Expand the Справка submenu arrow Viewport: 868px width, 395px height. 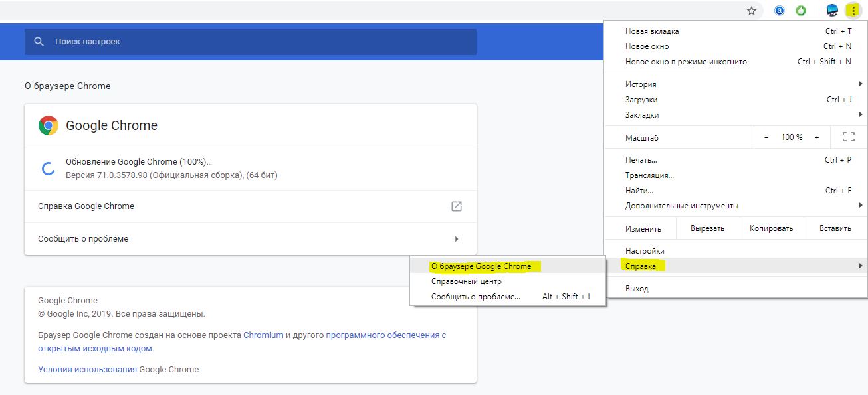coord(861,266)
